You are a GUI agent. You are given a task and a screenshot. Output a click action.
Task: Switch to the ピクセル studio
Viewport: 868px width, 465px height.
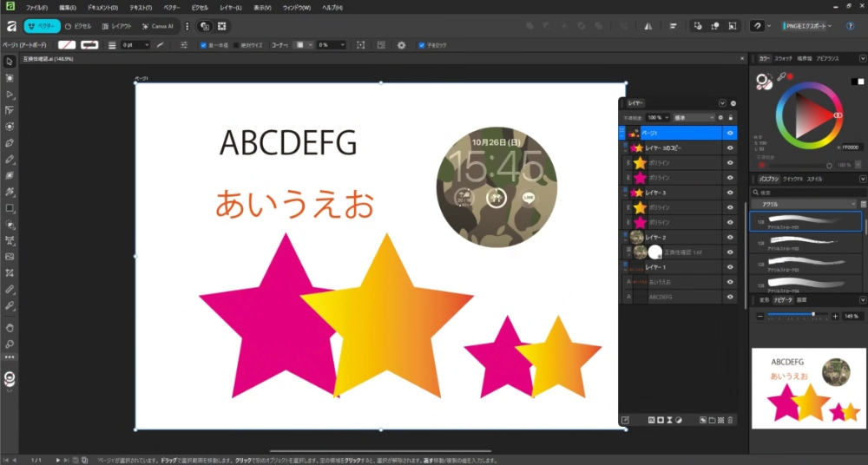78,26
